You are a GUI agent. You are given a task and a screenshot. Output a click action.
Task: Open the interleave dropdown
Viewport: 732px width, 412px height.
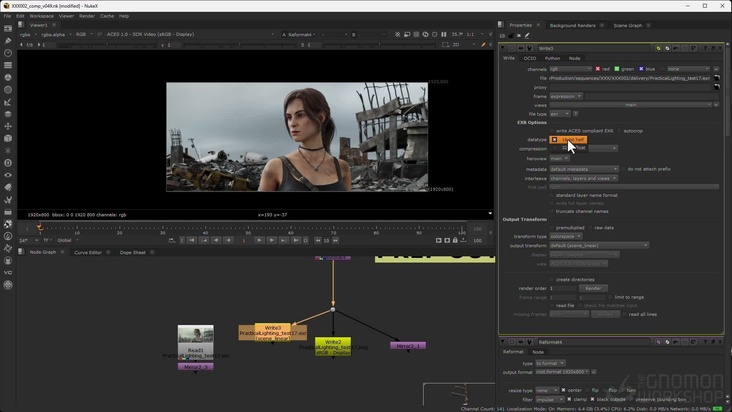584,178
